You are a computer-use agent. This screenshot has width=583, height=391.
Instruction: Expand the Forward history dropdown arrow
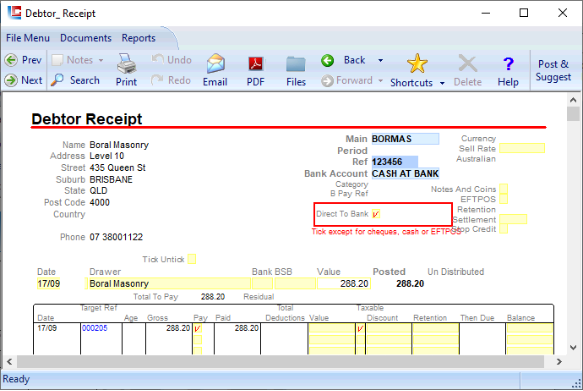click(380, 80)
